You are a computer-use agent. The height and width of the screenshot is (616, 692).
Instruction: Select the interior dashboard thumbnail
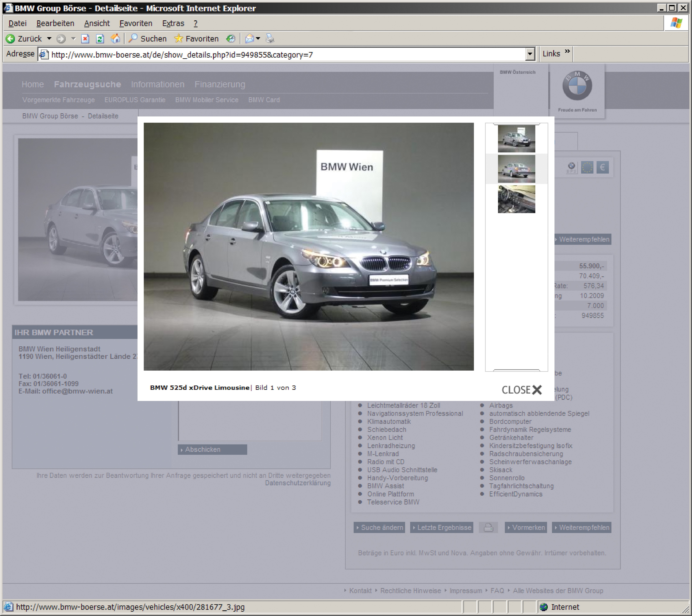[516, 199]
